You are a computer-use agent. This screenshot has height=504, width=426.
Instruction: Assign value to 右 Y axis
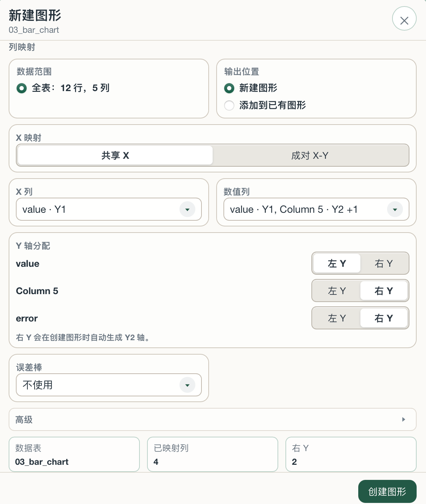pyautogui.click(x=384, y=264)
